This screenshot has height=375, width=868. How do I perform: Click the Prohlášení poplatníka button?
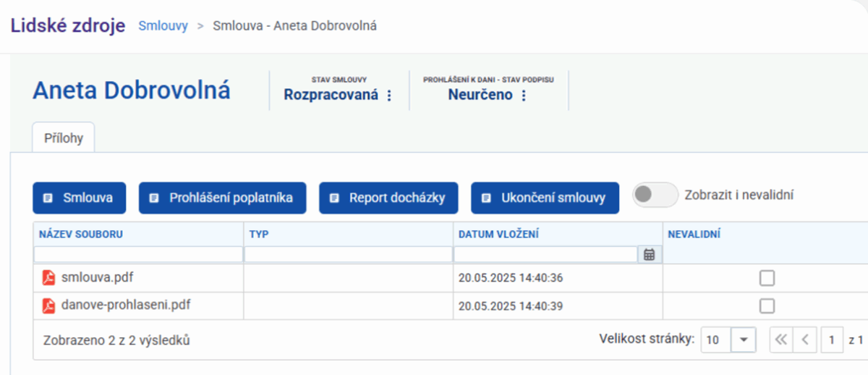pos(222,198)
